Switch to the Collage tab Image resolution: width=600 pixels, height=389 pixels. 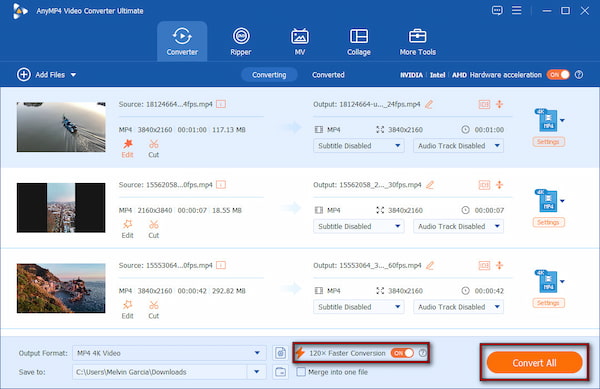(x=359, y=41)
